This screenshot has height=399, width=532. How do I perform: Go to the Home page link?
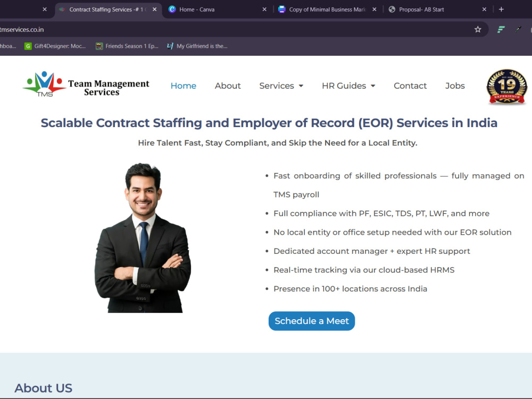(x=183, y=86)
